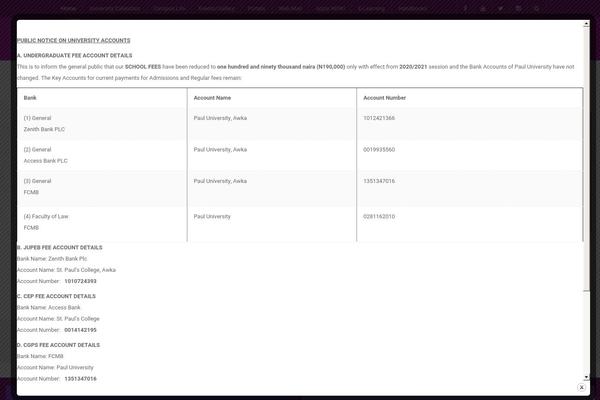Image resolution: width=600 pixels, height=400 pixels.
Task: Click table account number 1351347016 in FCMB row
Action: (379, 181)
